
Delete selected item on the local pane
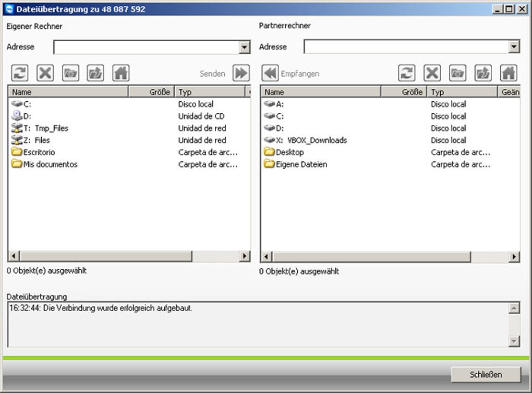point(45,73)
